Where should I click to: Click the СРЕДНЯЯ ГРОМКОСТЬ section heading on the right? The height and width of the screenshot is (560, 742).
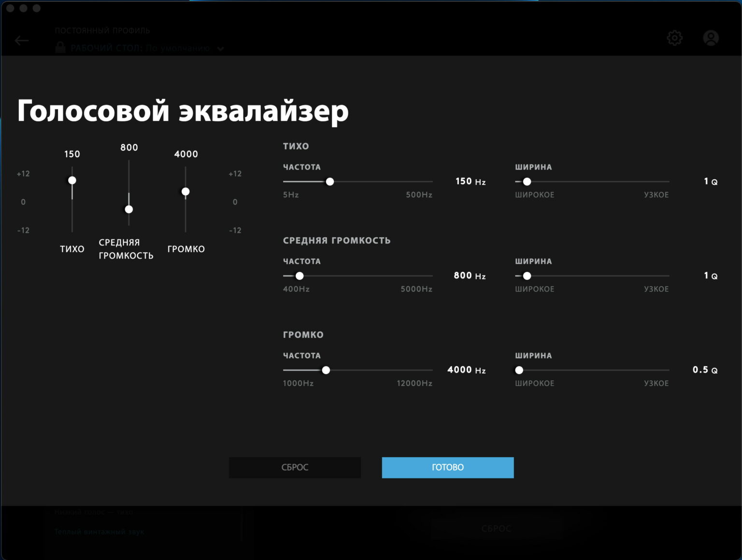point(337,240)
